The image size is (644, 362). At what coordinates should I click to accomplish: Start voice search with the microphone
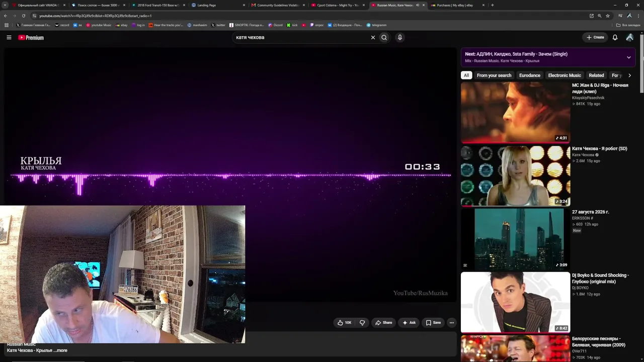[x=400, y=37]
